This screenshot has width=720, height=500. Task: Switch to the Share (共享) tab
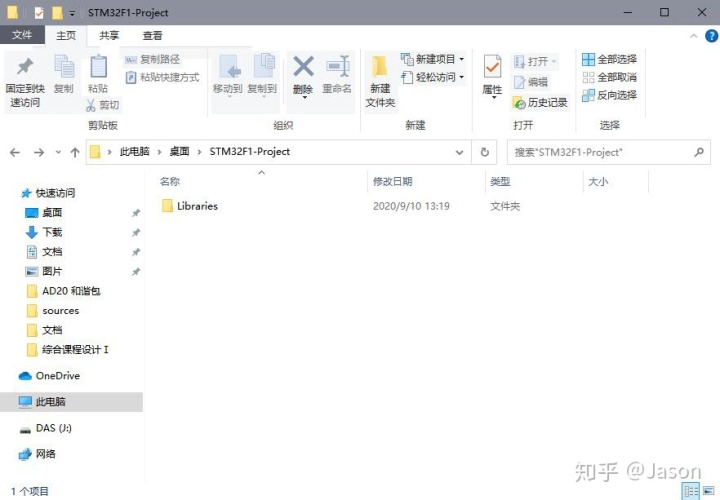tap(109, 35)
